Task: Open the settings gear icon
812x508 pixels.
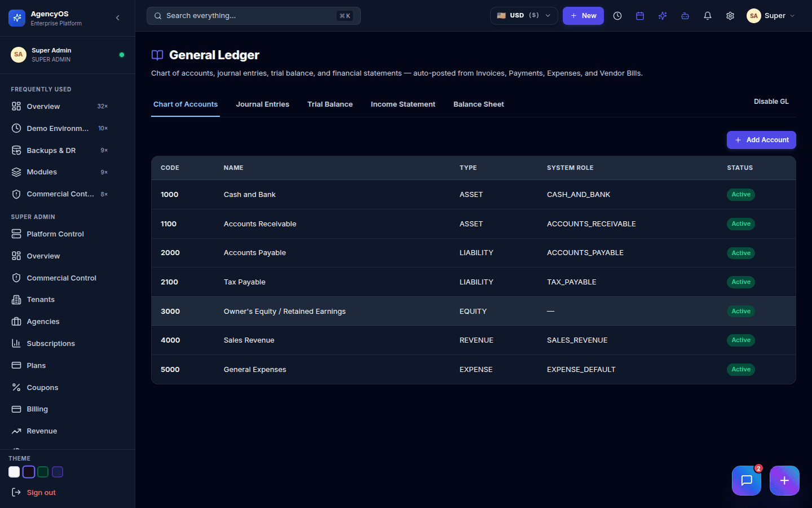Action: coord(730,16)
